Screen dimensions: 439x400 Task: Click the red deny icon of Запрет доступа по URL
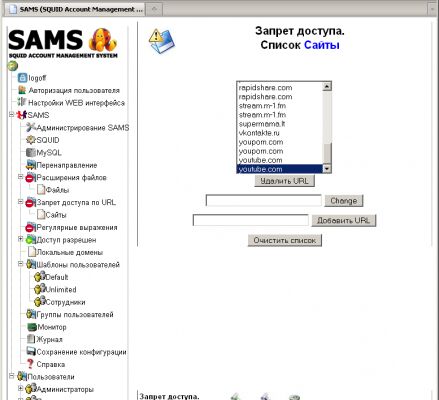coord(30,202)
